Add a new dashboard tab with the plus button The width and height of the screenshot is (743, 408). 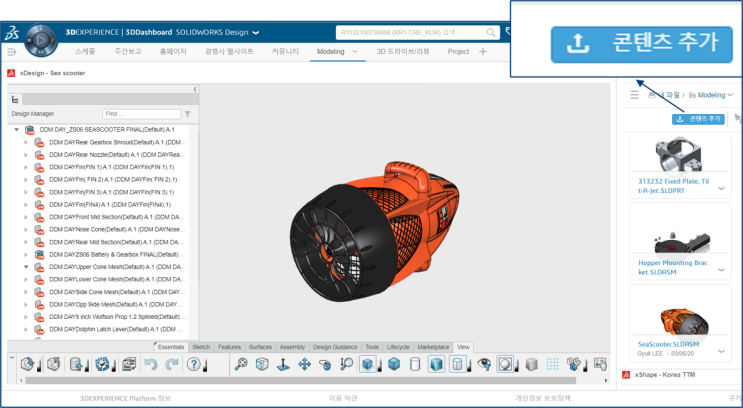click(483, 52)
